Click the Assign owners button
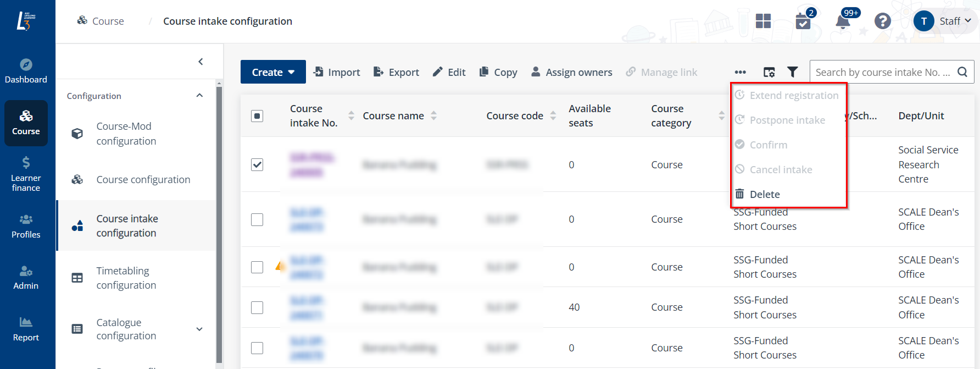This screenshot has height=369, width=980. (571, 72)
